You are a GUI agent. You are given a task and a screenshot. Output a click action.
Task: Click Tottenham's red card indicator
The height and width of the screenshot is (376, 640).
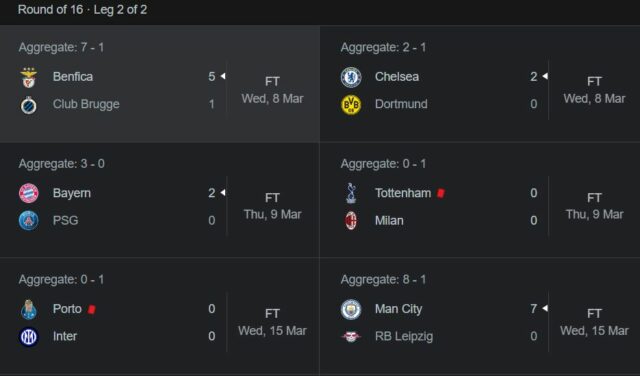click(x=441, y=193)
